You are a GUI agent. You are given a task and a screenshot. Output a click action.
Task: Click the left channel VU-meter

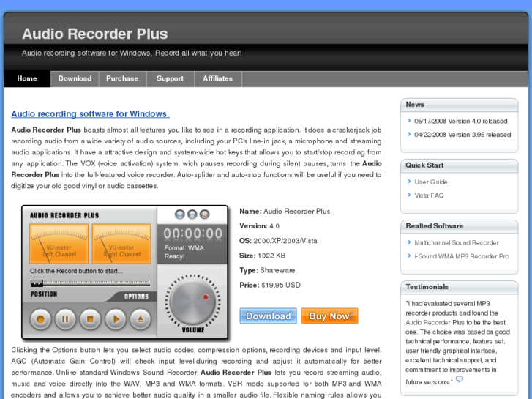point(59,244)
